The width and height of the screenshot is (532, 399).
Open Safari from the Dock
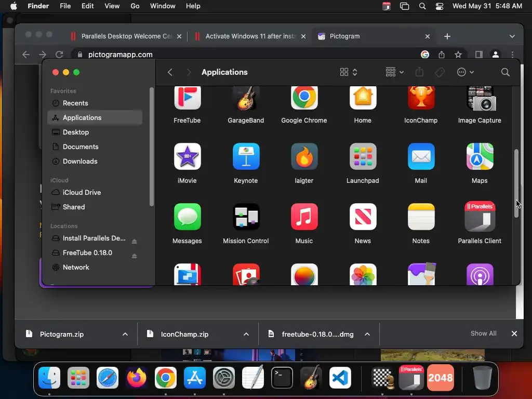108,378
